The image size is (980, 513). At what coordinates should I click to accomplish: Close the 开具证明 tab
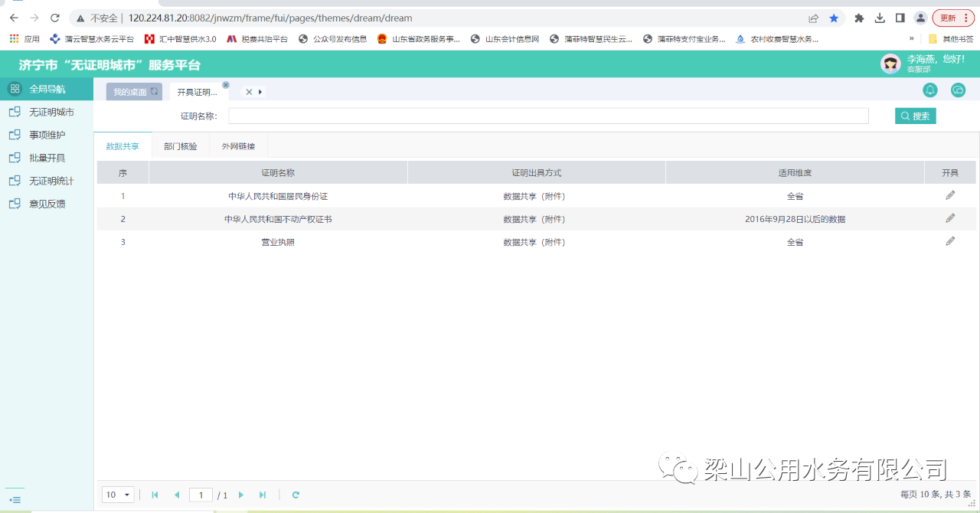[226, 85]
